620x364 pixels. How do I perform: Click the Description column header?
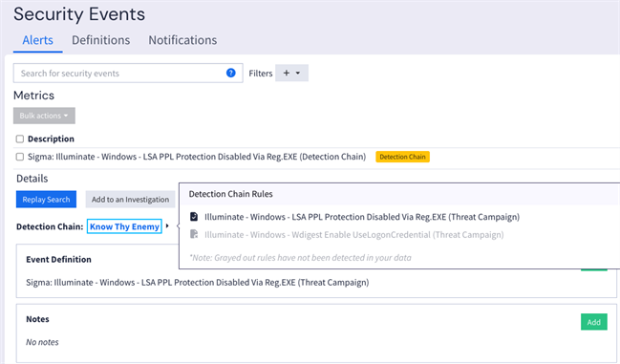[x=51, y=139]
